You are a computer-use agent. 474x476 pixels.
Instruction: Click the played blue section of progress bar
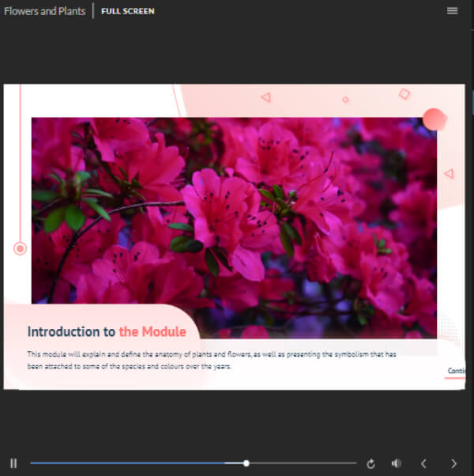click(127, 463)
